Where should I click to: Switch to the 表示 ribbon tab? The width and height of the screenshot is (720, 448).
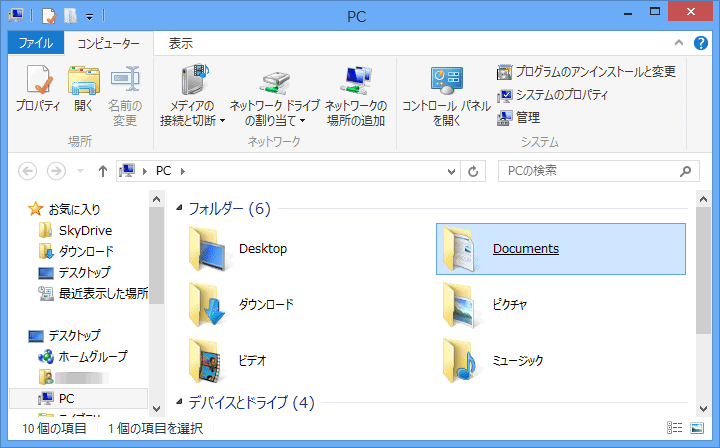click(180, 44)
